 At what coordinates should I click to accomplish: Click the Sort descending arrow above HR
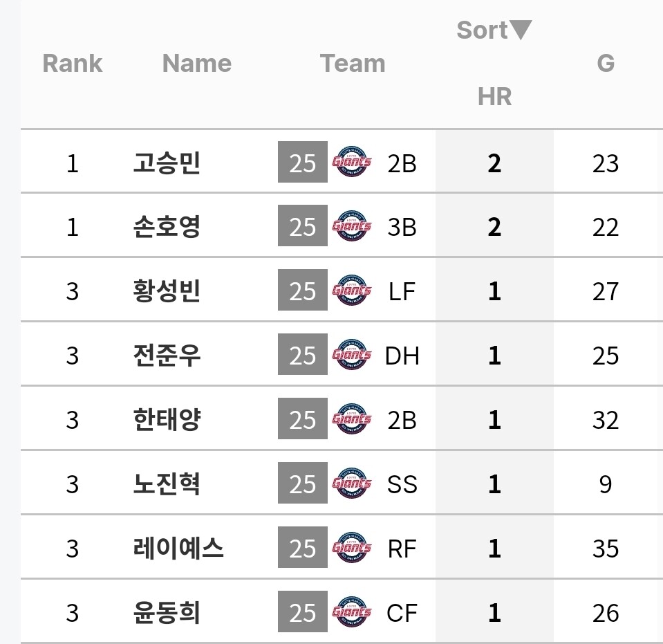[x=520, y=30]
